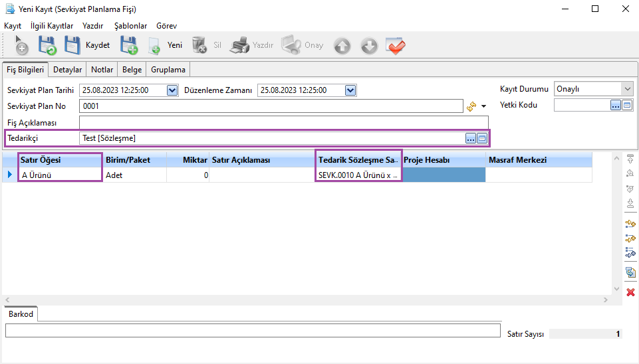Open Yetki Kodu lookup ellipsis button
This screenshot has height=364, width=639.
pos(615,105)
